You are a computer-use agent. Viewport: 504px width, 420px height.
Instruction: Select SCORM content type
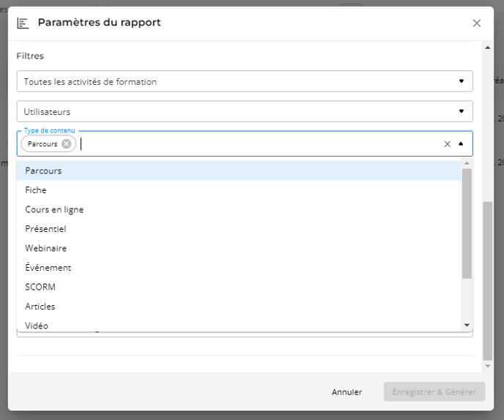pyautogui.click(x=239, y=287)
